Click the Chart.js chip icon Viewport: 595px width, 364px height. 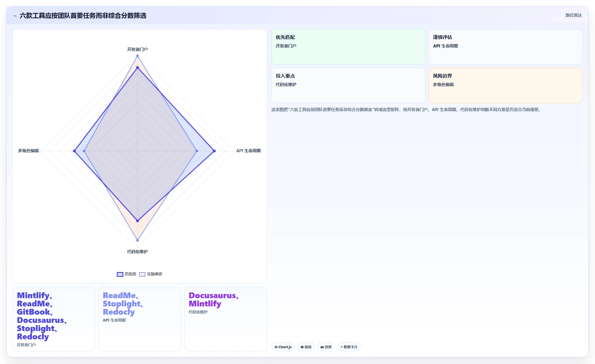pyautogui.click(x=276, y=347)
